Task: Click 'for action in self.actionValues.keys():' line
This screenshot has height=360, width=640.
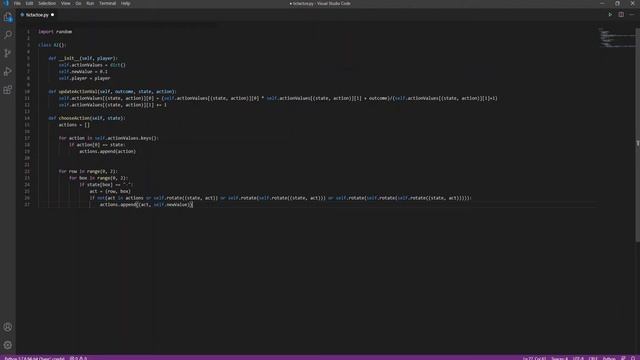Action: pos(109,138)
